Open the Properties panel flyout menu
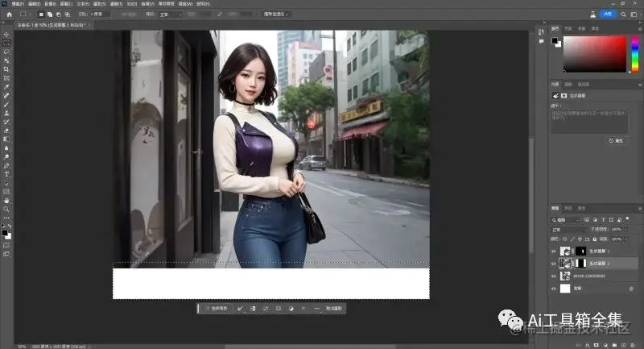Screen dimensions: 644x349 point(640,85)
